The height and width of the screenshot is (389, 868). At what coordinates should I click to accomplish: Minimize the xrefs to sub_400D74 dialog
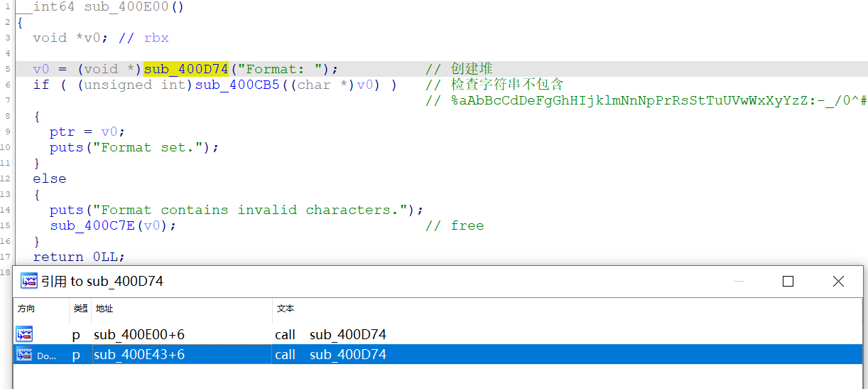pos(739,281)
